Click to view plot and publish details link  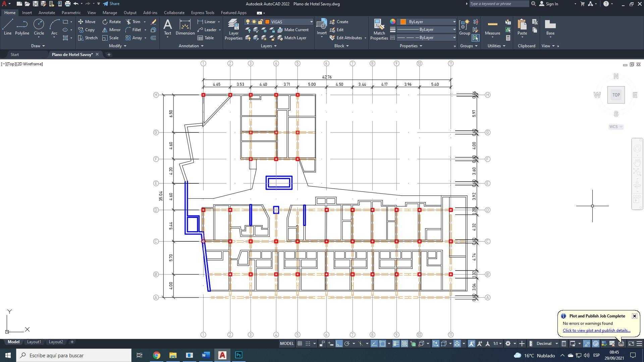[x=596, y=330]
